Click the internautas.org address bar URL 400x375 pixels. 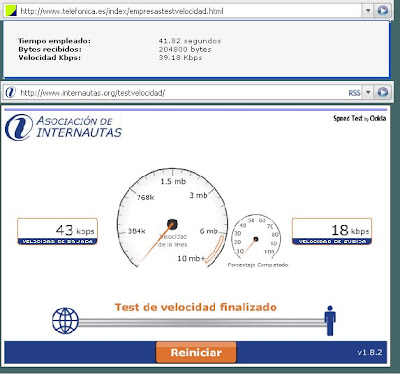point(93,93)
